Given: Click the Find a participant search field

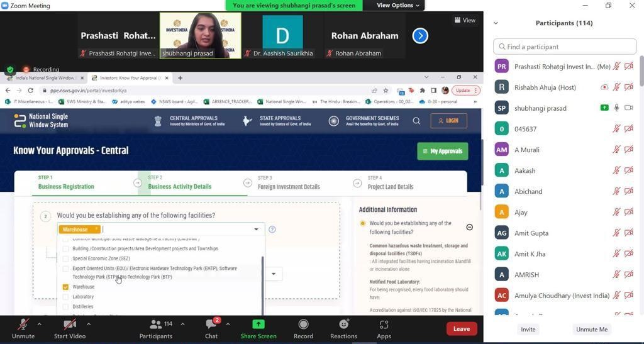Looking at the screenshot, I should pyautogui.click(x=564, y=47).
